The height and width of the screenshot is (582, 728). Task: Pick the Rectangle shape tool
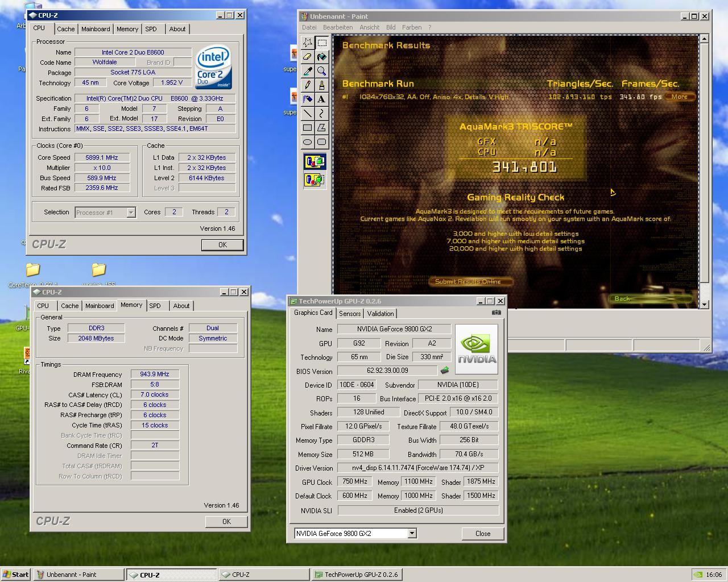click(308, 128)
